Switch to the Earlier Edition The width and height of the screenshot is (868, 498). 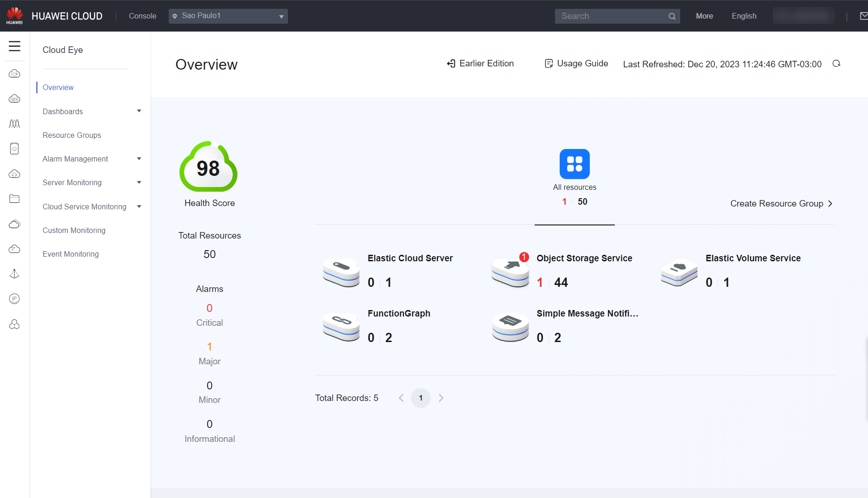pos(480,64)
